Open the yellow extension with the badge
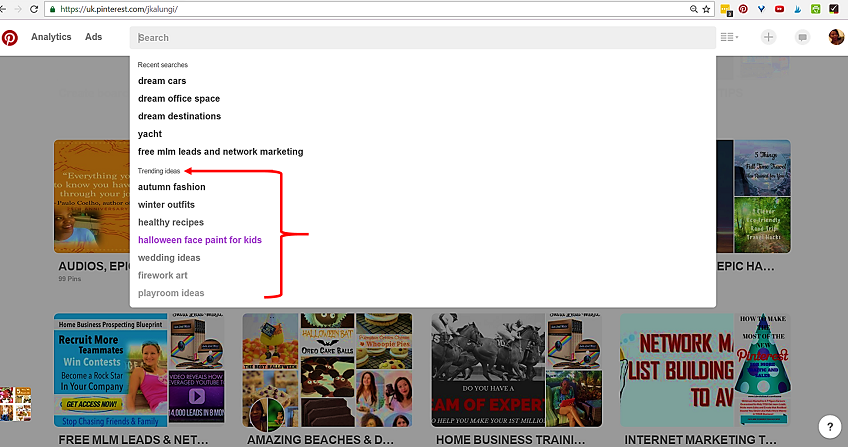Image resolution: width=848 pixels, height=447 pixels. [726, 10]
